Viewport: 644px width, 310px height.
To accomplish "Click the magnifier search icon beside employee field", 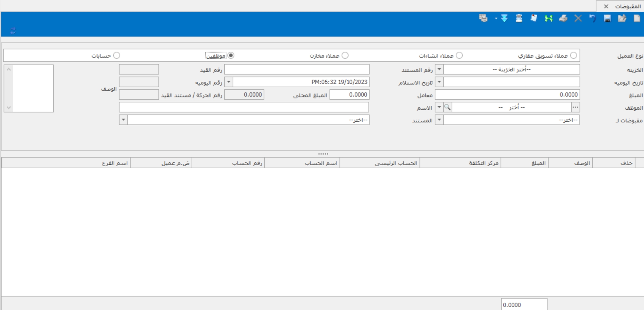I will click(x=447, y=107).
